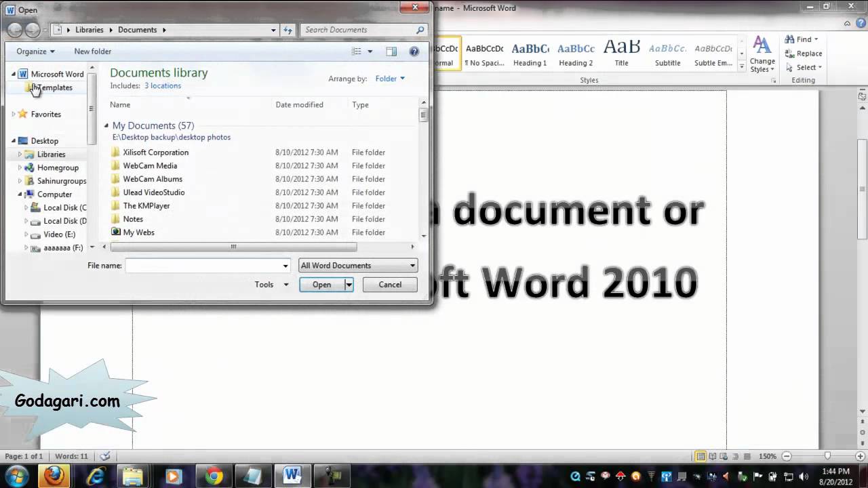The width and height of the screenshot is (868, 488).
Task: Open the Styles dialog launcher
Action: point(774,81)
